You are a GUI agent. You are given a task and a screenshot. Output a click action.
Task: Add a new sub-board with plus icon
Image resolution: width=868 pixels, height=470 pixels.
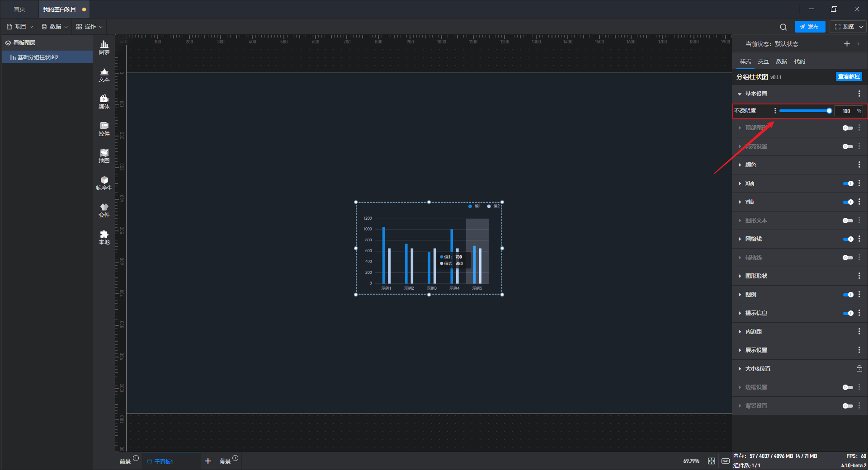point(208,461)
